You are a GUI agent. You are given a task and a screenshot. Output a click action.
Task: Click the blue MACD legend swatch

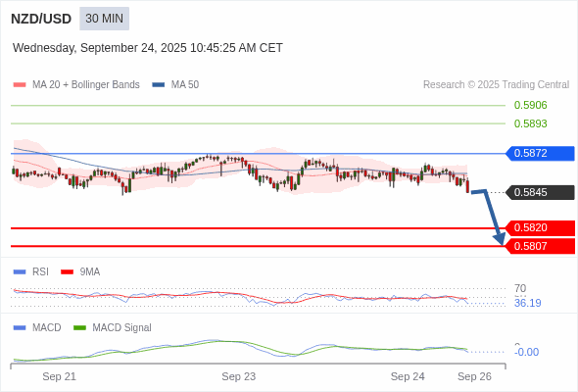[x=20, y=328]
